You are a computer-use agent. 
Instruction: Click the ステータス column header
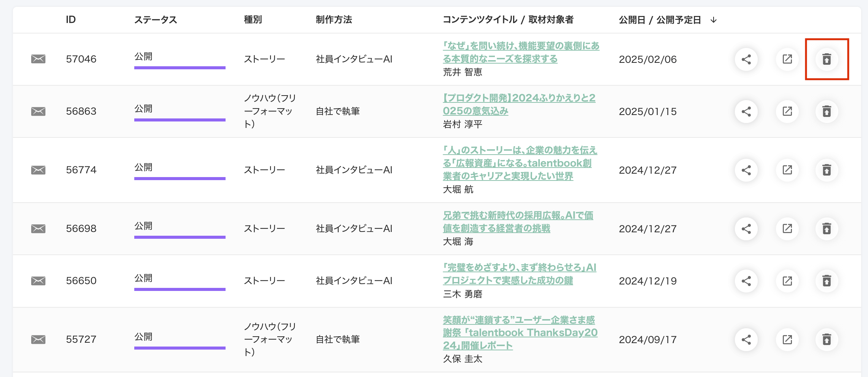[156, 20]
